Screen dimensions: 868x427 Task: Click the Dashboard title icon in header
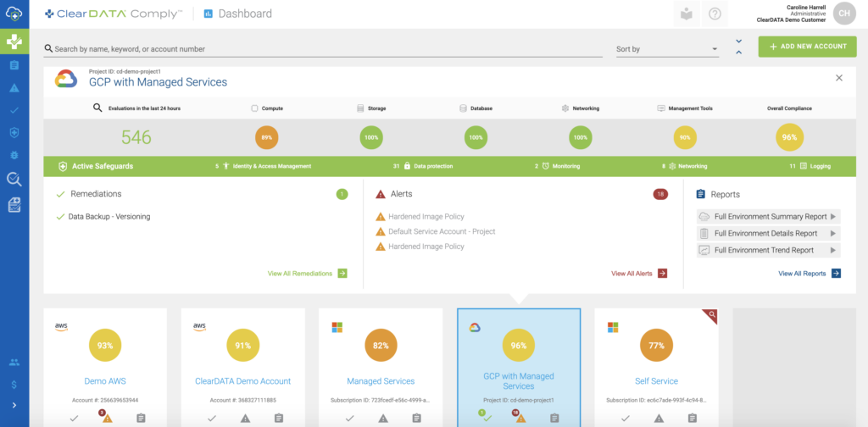point(209,14)
